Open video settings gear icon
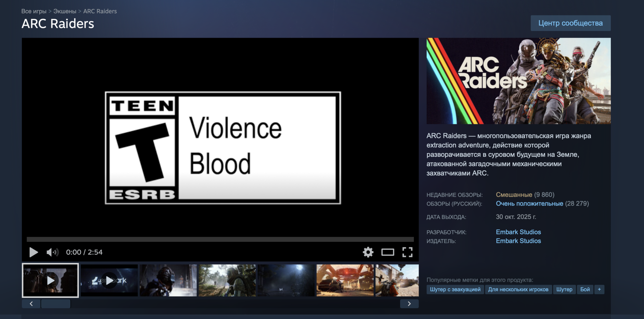644x319 pixels. 368,252
